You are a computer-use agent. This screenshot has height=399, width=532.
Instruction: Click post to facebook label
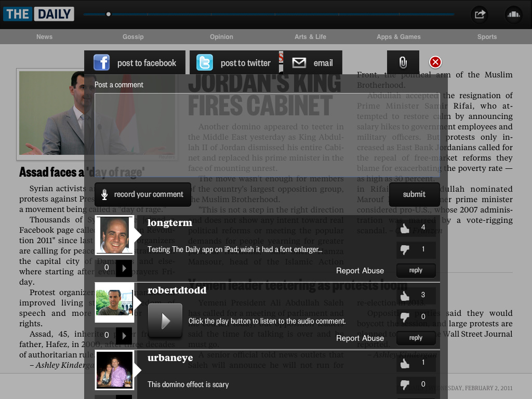pyautogui.click(x=147, y=63)
